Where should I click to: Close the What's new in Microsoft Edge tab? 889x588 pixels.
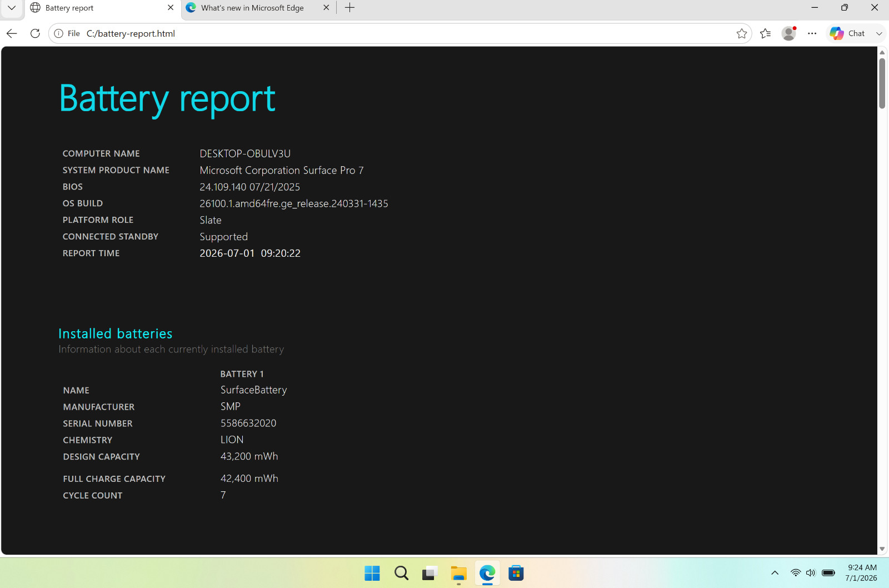coord(326,8)
